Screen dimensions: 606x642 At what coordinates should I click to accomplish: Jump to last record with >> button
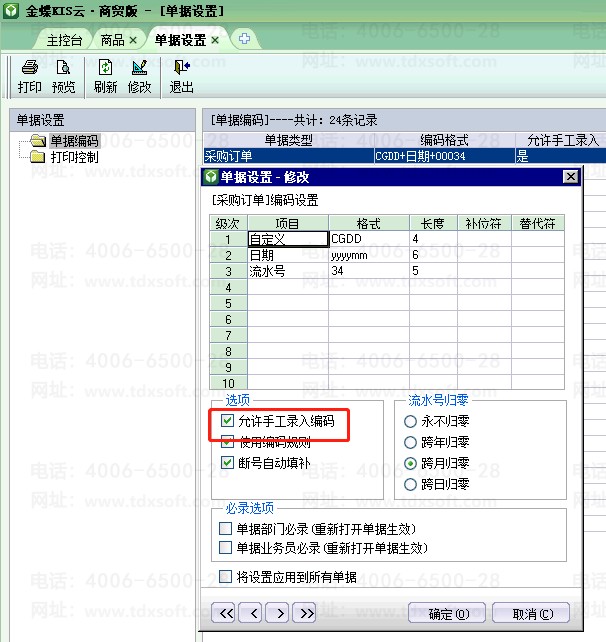(305, 612)
